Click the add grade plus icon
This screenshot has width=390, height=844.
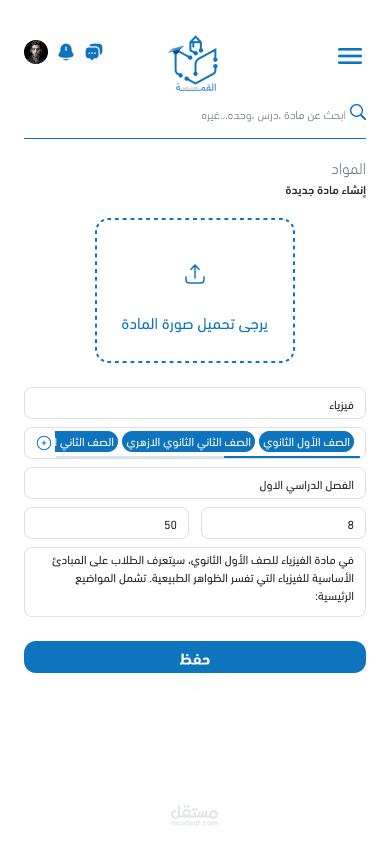[44, 443]
